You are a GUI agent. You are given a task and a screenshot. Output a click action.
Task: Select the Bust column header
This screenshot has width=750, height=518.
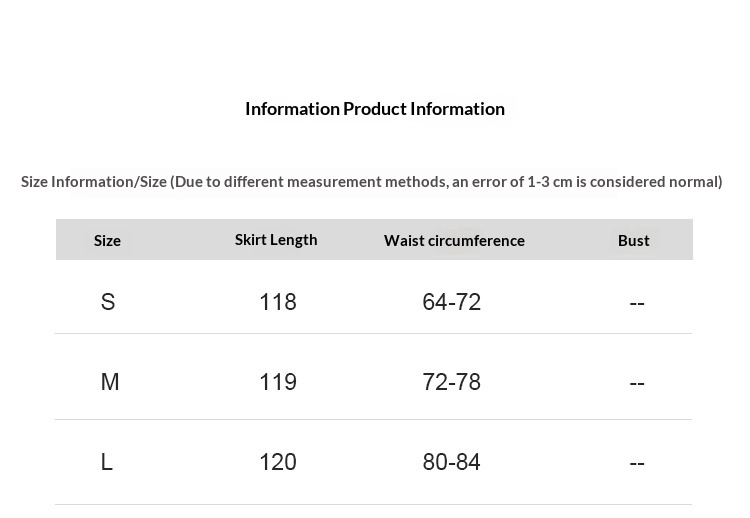click(634, 240)
